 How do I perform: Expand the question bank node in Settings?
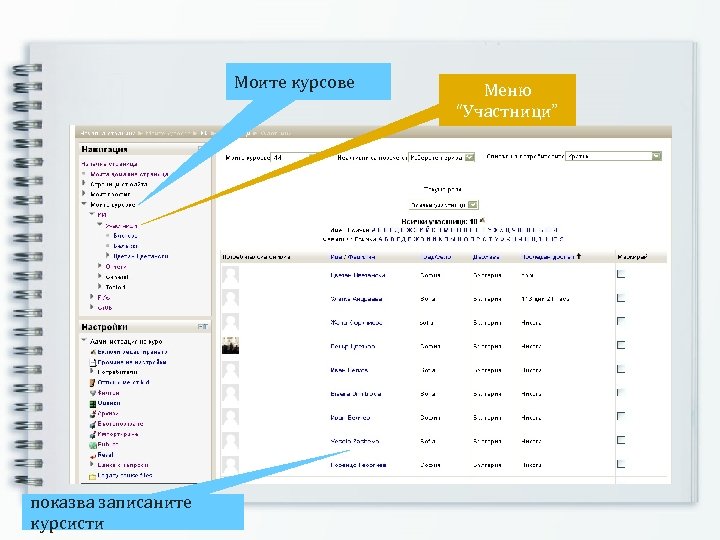(x=92, y=465)
